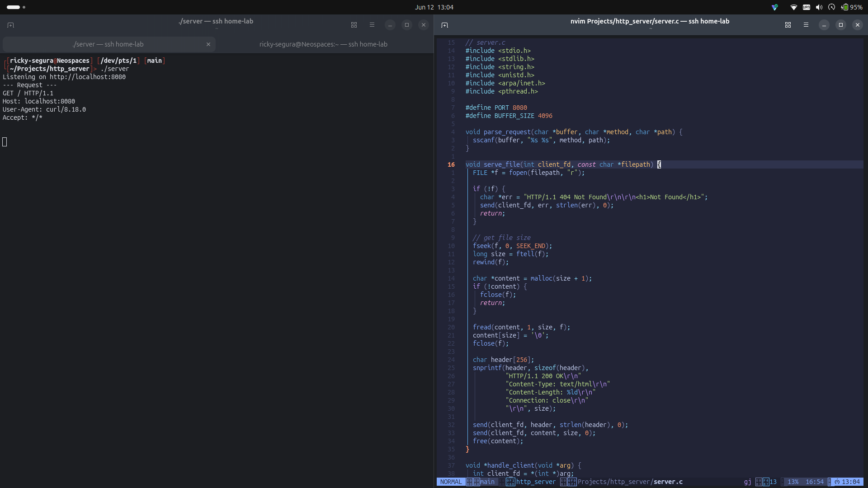Click 'http_server' project name in nvim statusline
This screenshot has width=868, height=488.
(536, 482)
